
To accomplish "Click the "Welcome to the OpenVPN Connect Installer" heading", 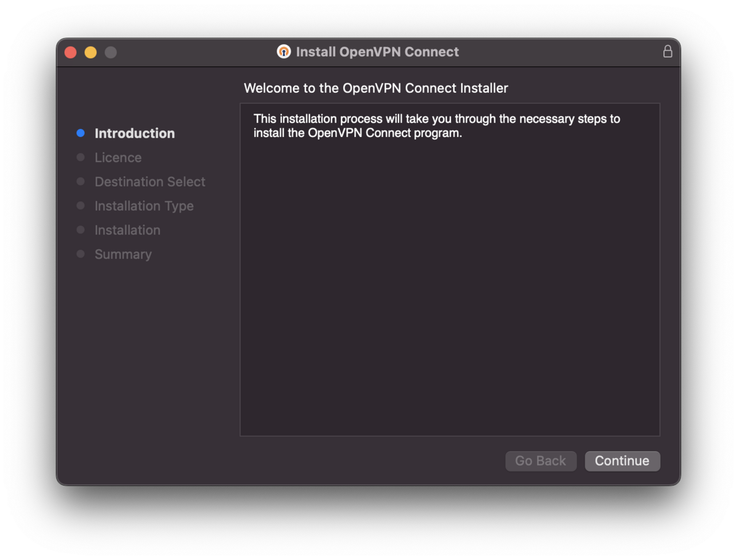I will (x=376, y=88).
